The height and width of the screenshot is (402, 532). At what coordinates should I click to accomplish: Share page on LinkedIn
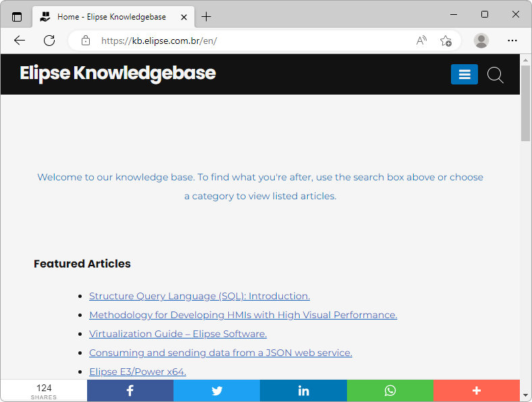(303, 391)
